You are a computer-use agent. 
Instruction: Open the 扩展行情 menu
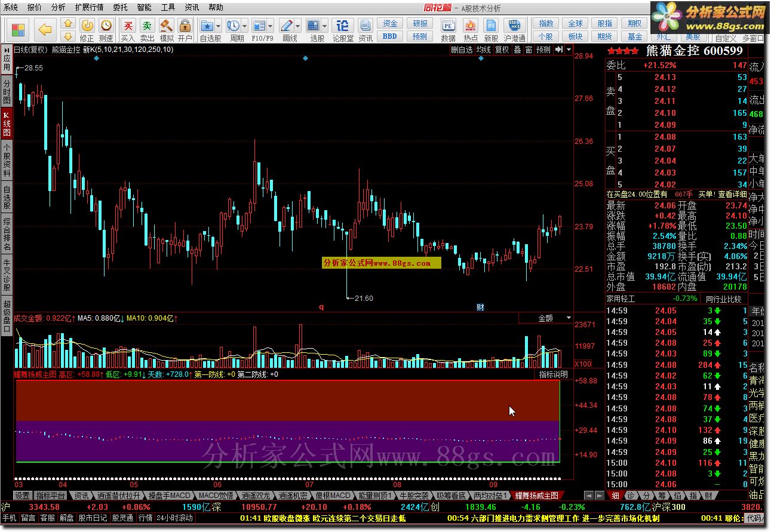click(89, 8)
